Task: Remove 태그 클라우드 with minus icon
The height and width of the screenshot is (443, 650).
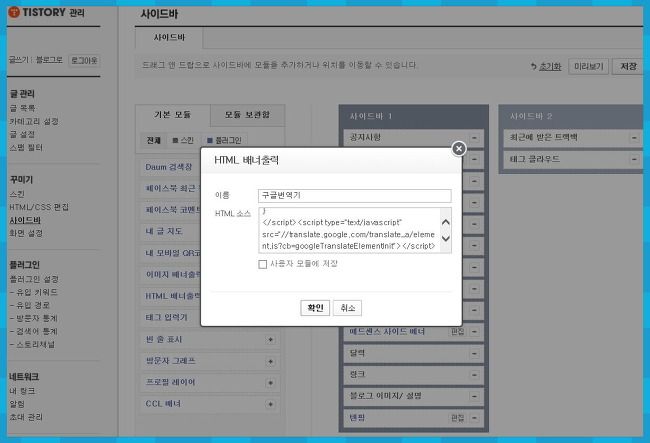Action: tap(634, 159)
